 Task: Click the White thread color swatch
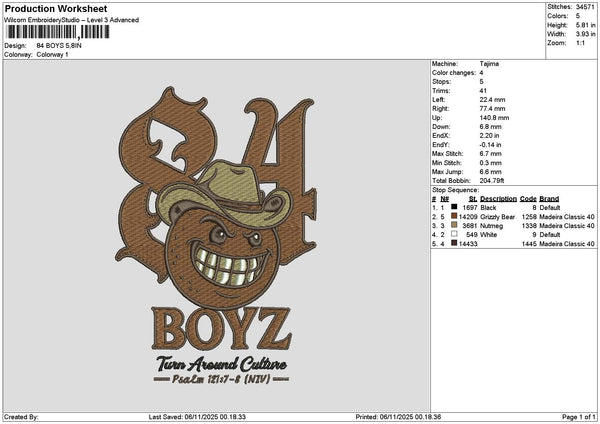pos(454,234)
